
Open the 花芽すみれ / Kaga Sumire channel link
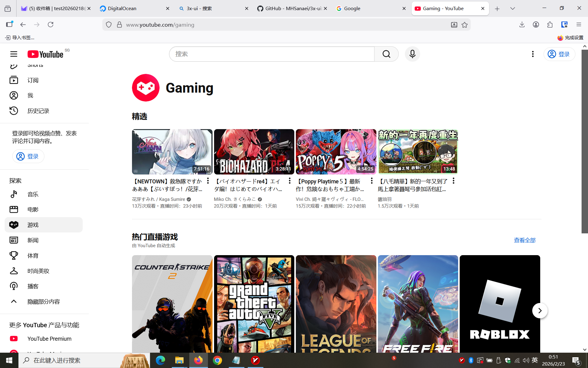159,199
